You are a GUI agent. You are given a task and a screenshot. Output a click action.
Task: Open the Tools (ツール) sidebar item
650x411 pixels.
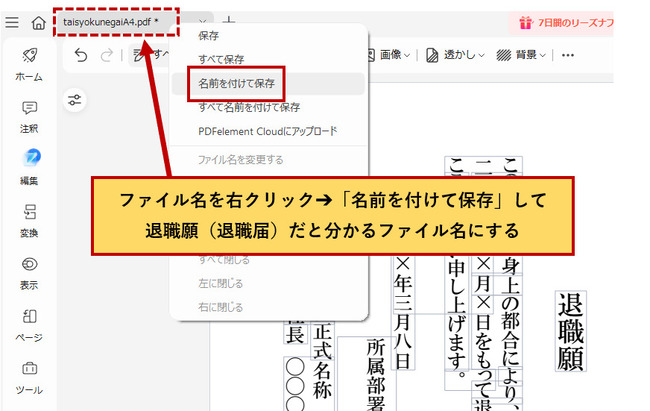click(x=29, y=378)
